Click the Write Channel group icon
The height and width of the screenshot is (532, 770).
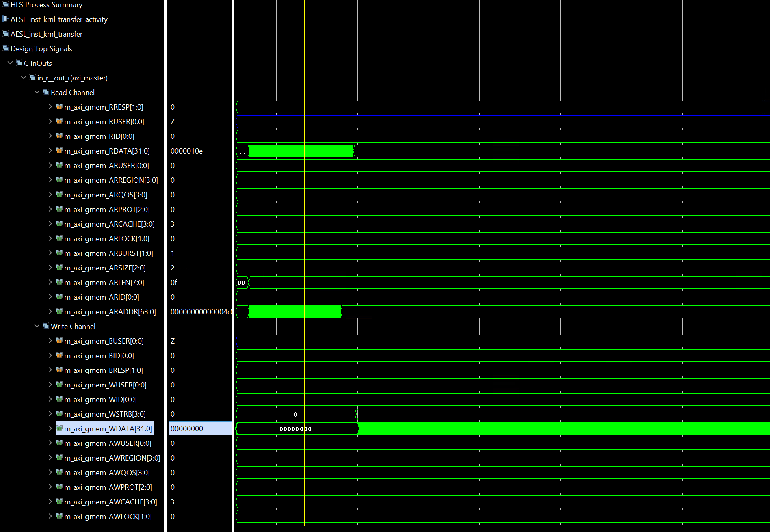[x=46, y=326]
